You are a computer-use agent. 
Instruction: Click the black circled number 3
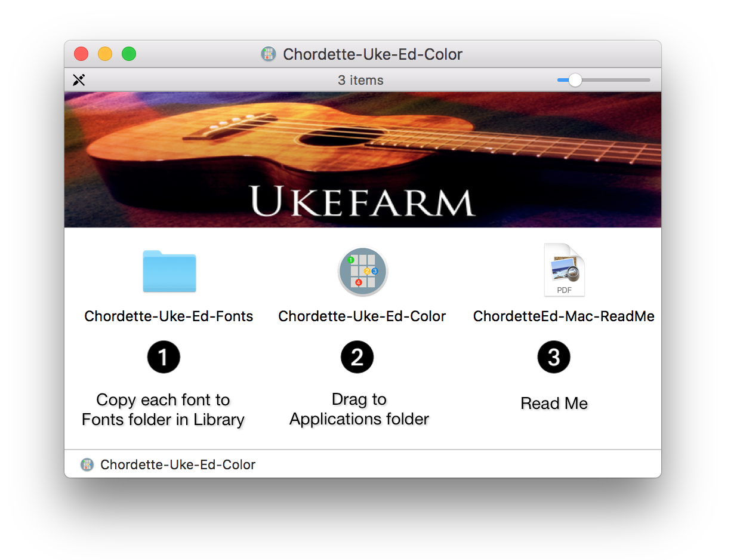point(554,357)
